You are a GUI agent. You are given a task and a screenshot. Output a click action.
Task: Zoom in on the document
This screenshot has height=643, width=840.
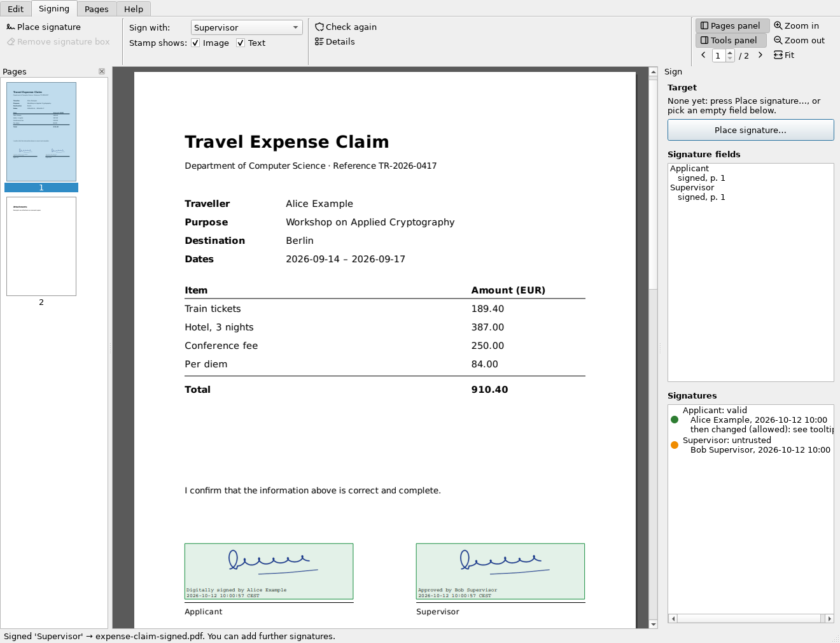pyautogui.click(x=796, y=25)
